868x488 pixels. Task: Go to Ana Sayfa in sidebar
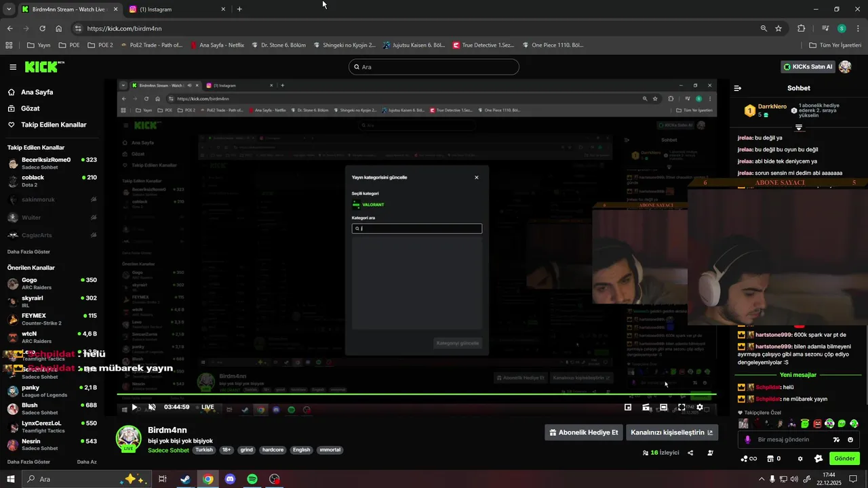pos(37,92)
